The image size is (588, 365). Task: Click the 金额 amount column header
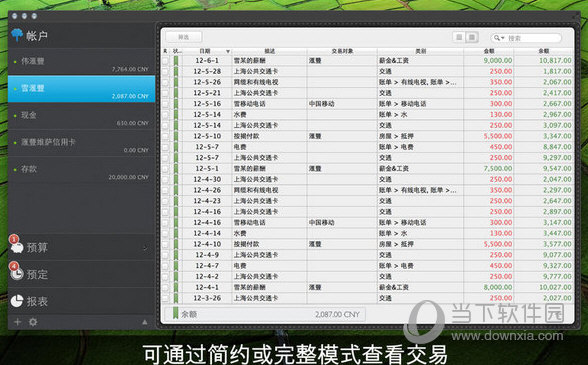[489, 51]
